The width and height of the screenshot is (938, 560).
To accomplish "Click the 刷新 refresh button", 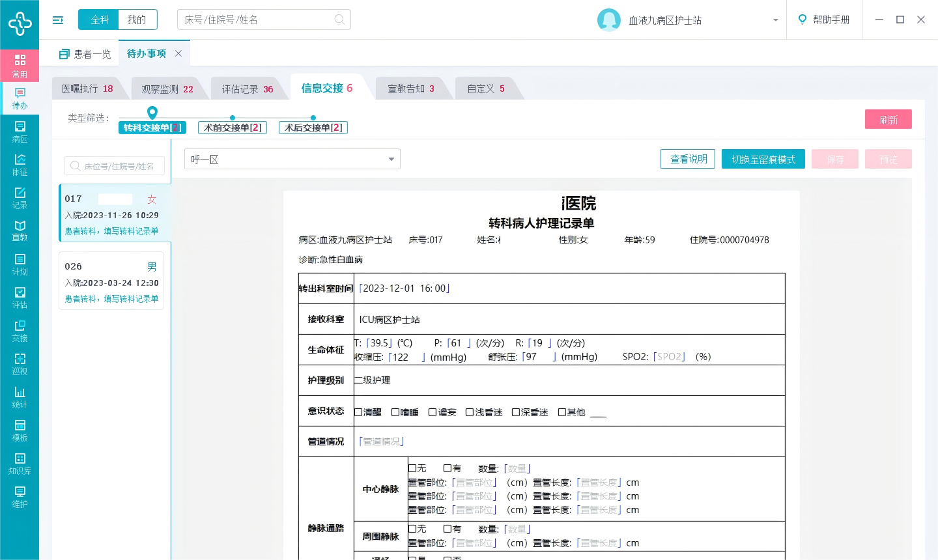I will click(x=888, y=120).
